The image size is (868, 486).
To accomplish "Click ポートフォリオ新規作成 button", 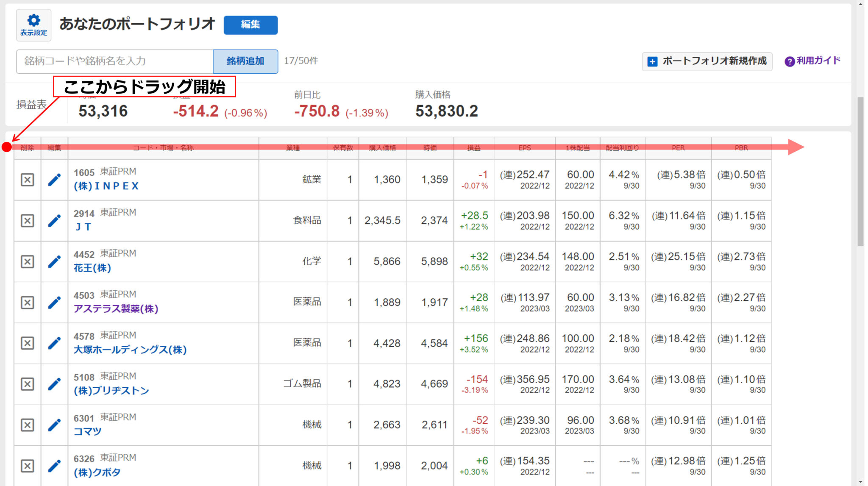I will pos(707,61).
